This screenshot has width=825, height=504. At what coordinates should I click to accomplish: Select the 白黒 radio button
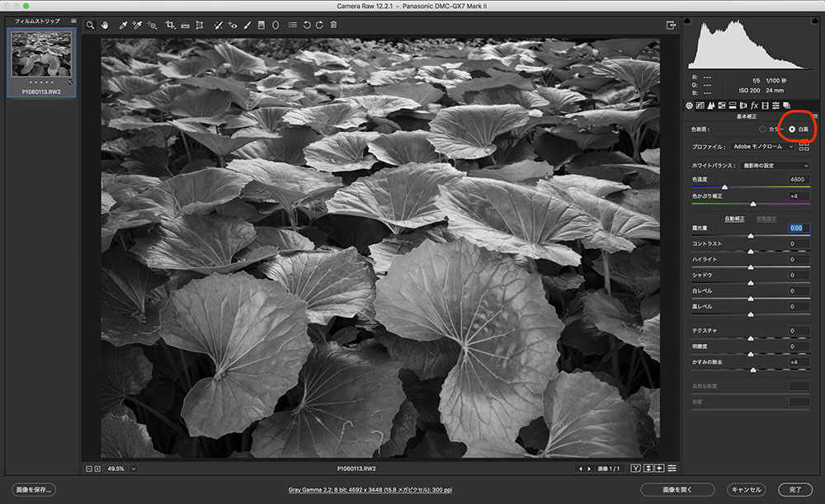pos(793,130)
